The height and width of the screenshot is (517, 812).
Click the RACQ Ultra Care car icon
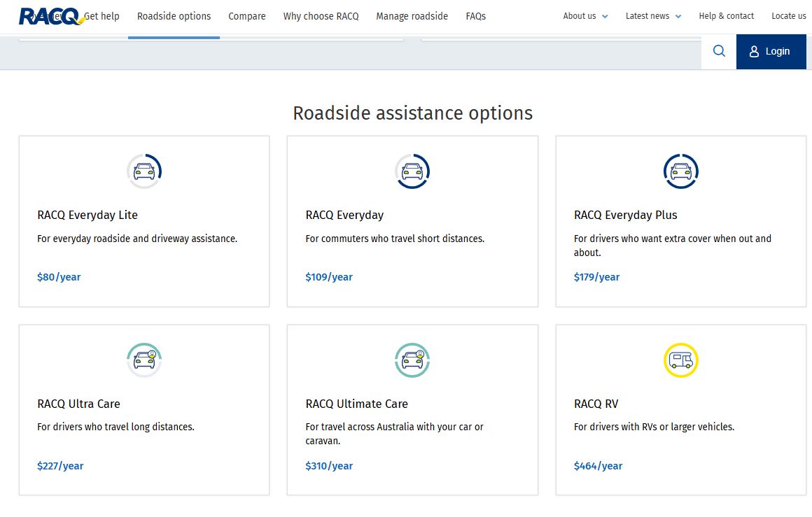[144, 359]
